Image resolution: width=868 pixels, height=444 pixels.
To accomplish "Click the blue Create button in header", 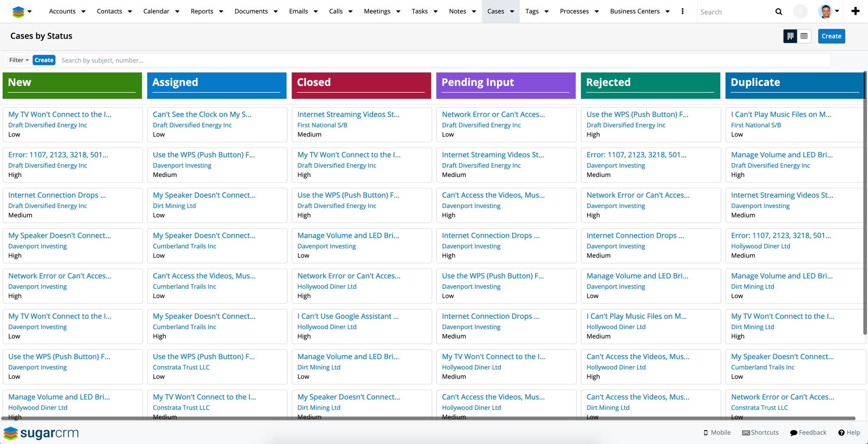I will tap(831, 36).
